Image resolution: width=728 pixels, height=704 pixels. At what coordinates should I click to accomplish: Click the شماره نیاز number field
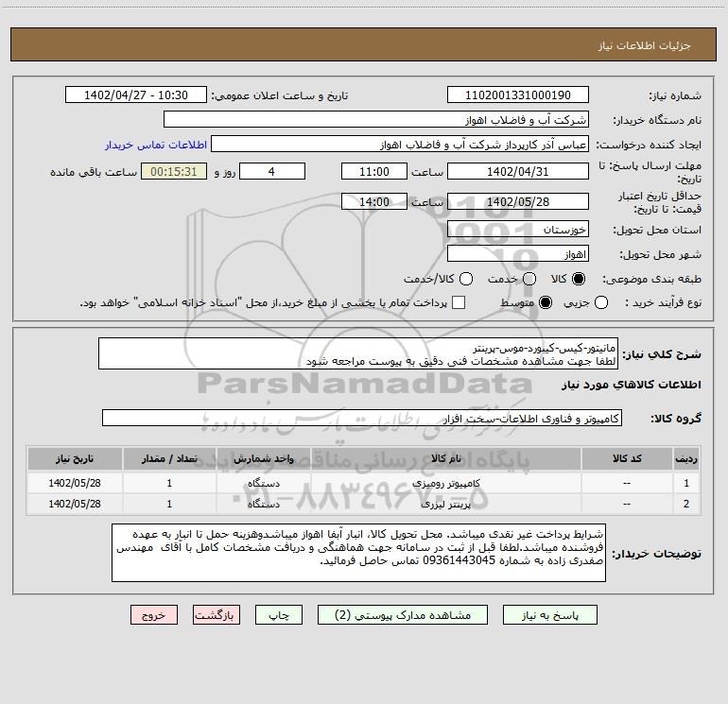pyautogui.click(x=518, y=95)
